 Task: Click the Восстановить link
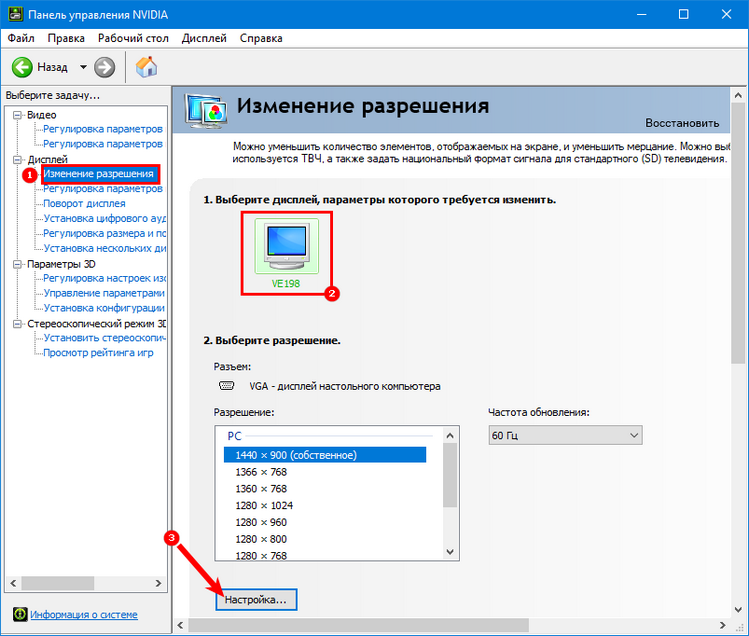pyautogui.click(x=682, y=123)
